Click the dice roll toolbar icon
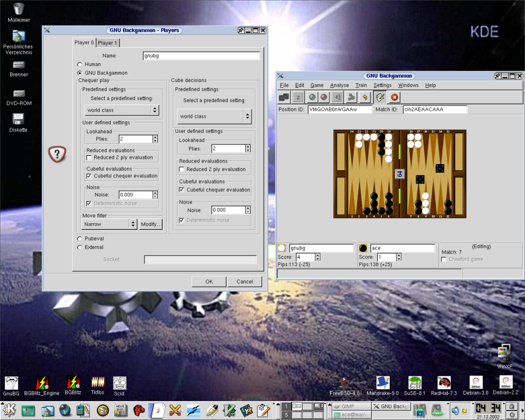The image size is (525, 420). 284,97
